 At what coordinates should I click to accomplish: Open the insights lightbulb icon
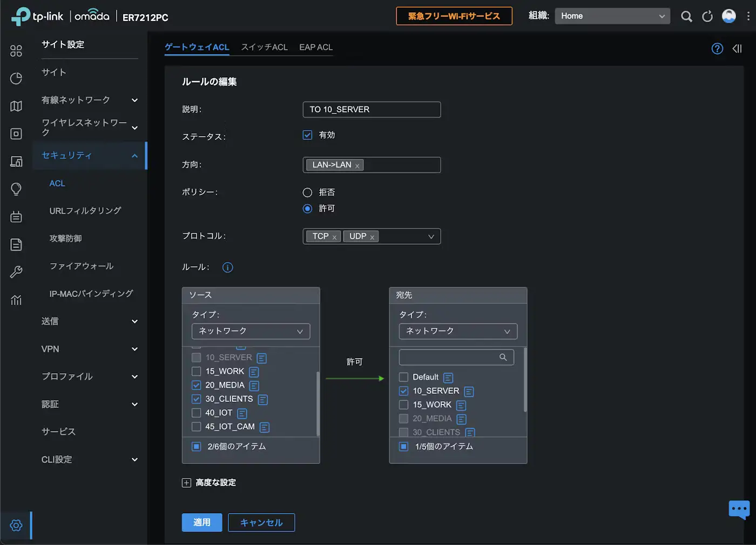[x=16, y=189]
